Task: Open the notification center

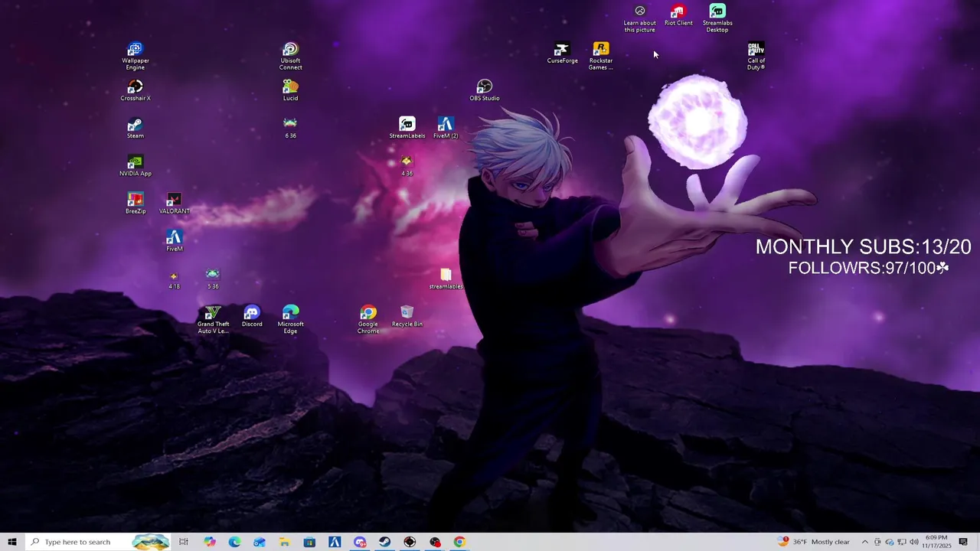Action: (x=963, y=542)
